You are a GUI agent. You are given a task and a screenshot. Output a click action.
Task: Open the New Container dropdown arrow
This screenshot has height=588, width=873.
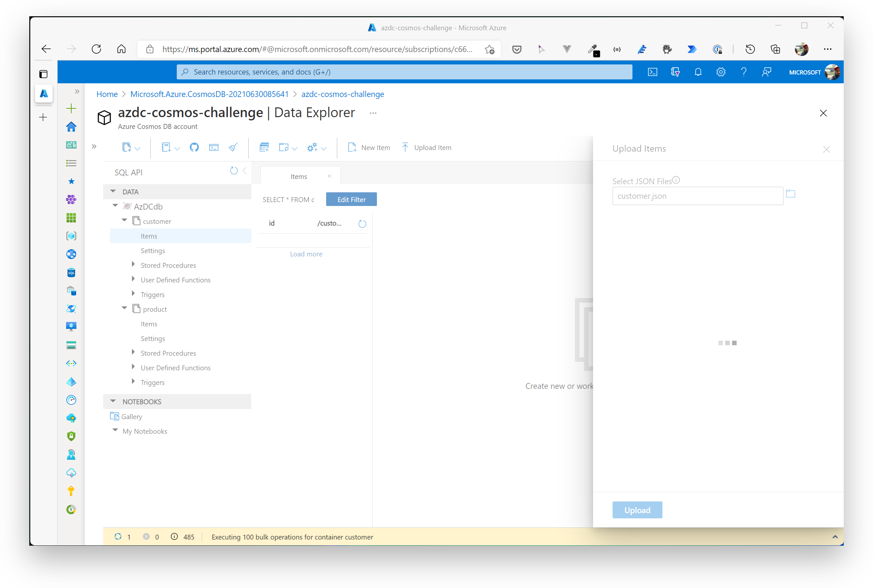pyautogui.click(x=138, y=149)
